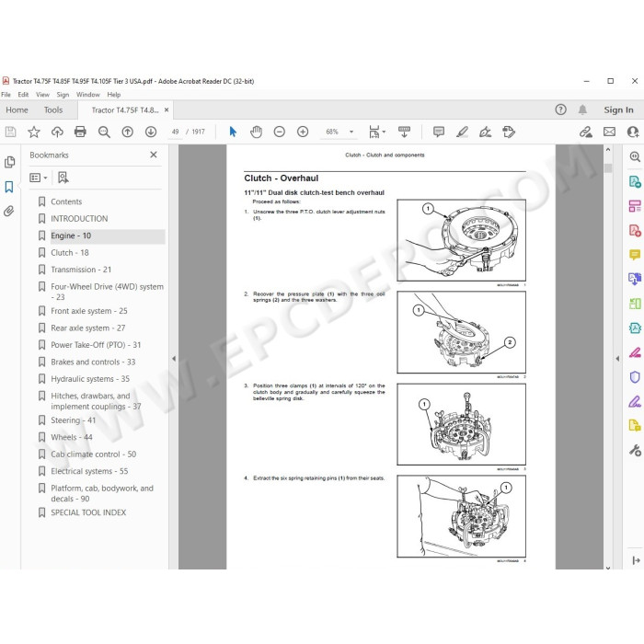The image size is (644, 644).
Task: Open attachments paperclip panel
Action: [x=9, y=211]
